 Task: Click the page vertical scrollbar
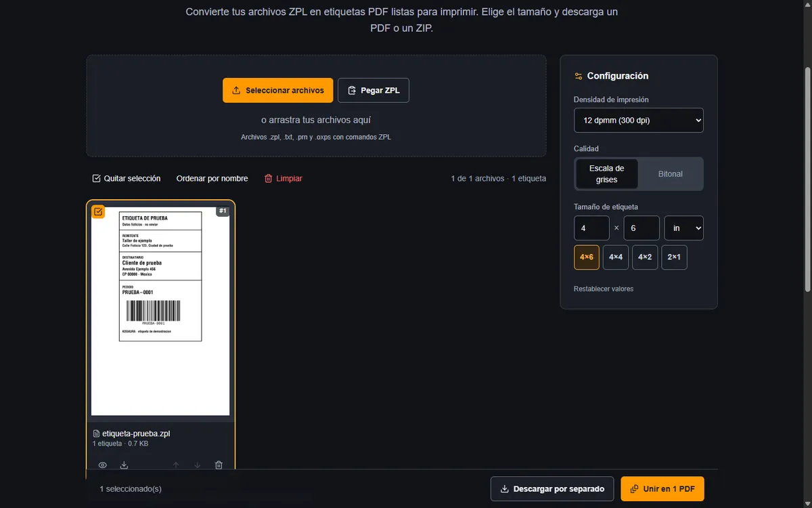point(807,179)
